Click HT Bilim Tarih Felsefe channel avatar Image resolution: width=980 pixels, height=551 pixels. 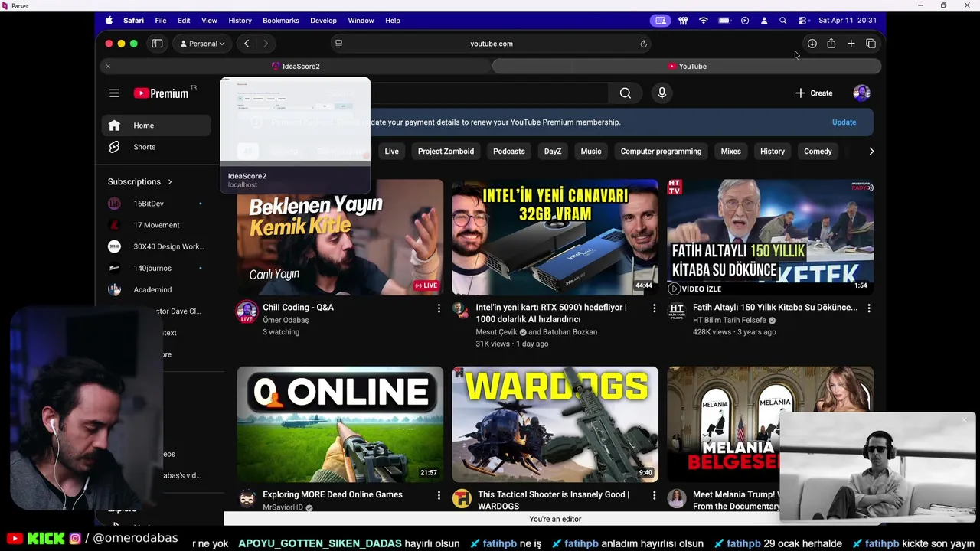pos(677,310)
